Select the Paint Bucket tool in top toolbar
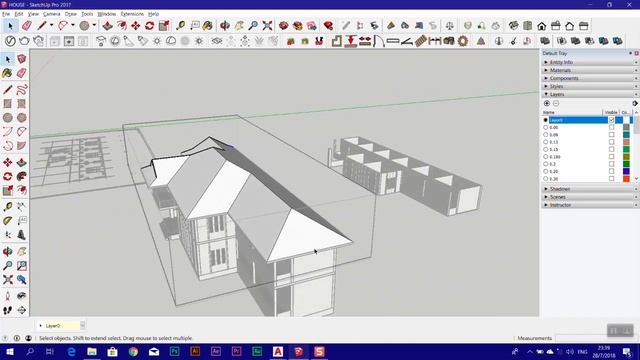Viewport: 640px width, 360px height. point(208,26)
